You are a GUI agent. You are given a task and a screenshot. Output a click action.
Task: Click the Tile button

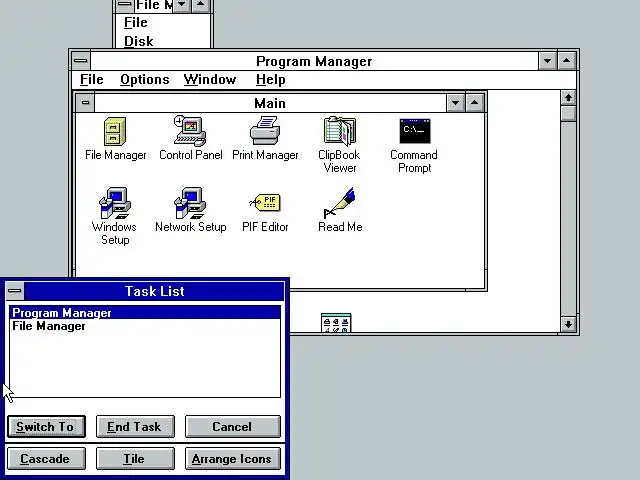[x=135, y=459]
